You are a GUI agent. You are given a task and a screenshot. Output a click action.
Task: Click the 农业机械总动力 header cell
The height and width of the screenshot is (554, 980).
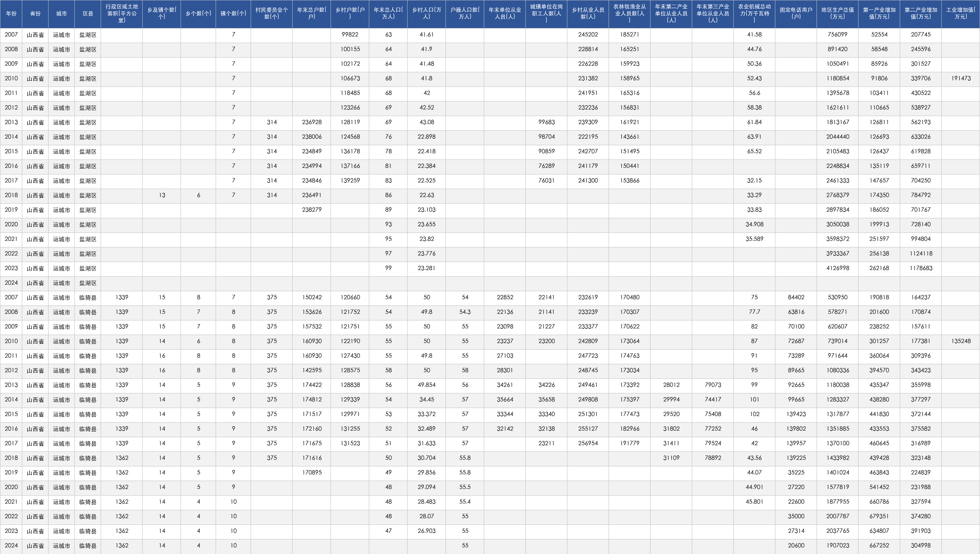point(754,14)
